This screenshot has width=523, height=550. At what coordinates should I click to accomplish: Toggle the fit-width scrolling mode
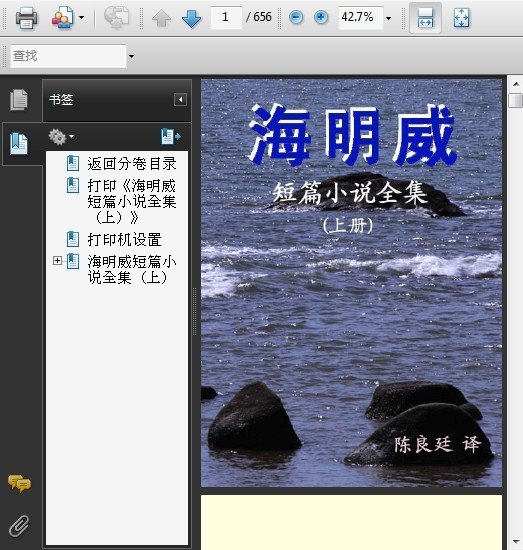click(x=425, y=18)
